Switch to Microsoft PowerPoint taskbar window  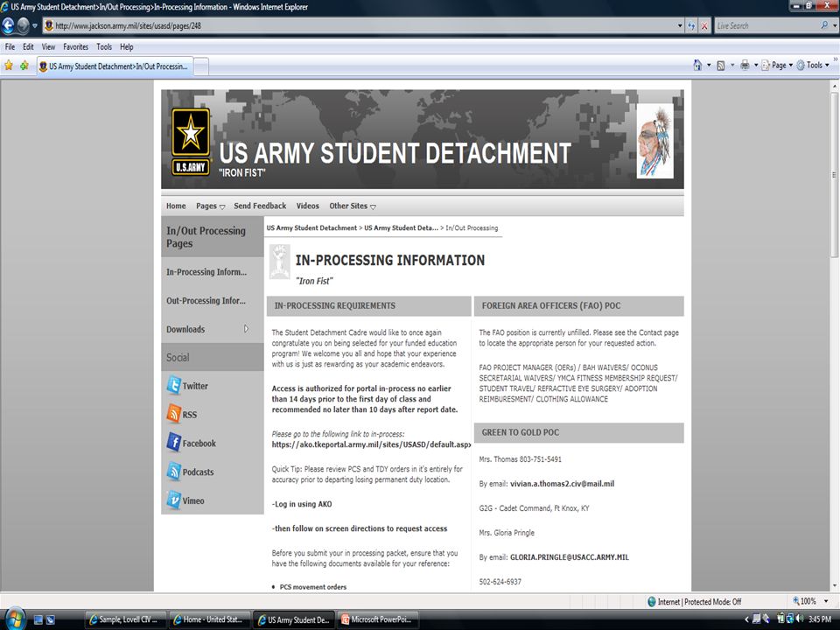pyautogui.click(x=378, y=619)
